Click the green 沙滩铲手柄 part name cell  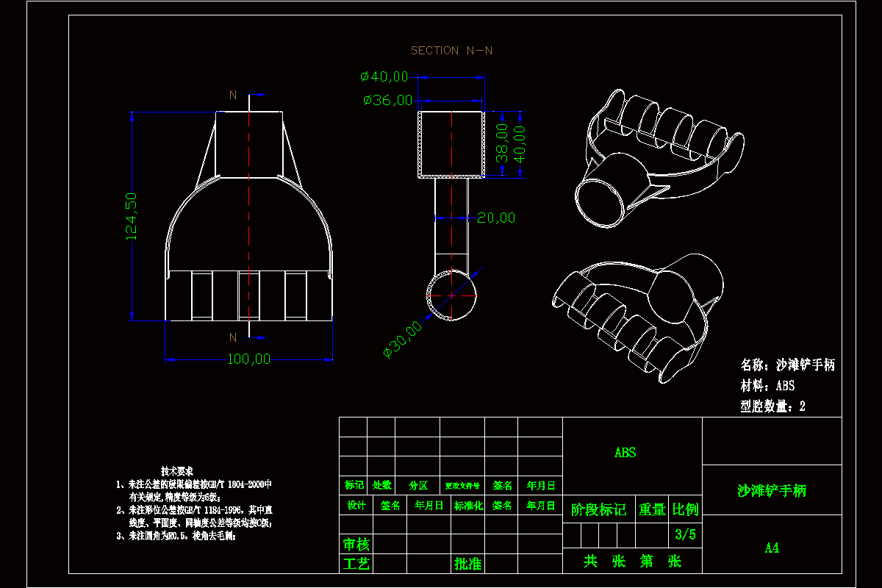tap(772, 490)
